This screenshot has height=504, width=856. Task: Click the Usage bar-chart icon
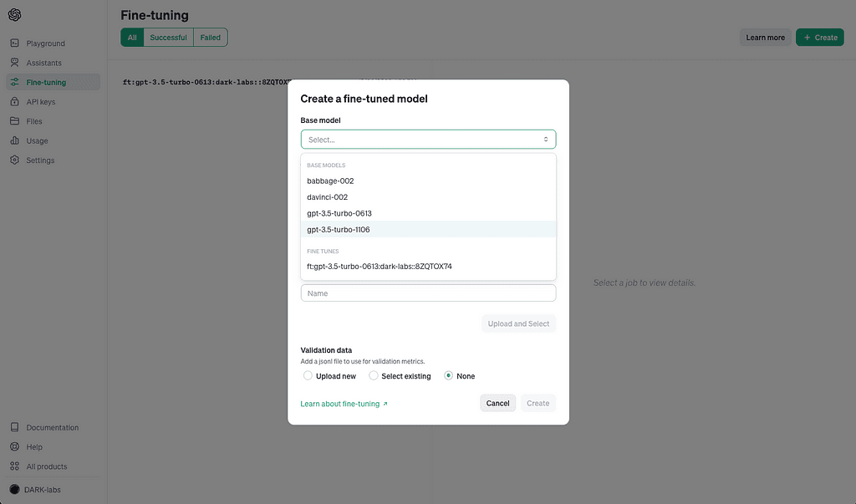(15, 140)
